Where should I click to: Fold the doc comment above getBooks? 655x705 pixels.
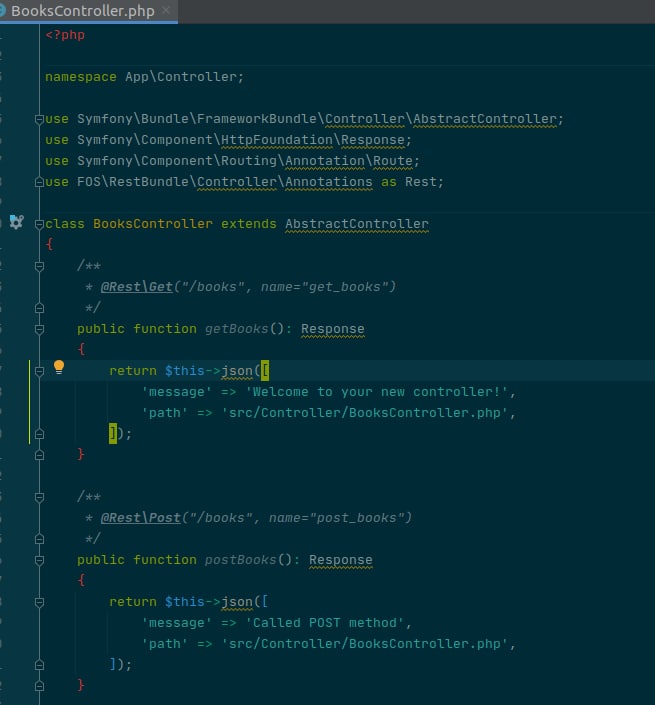point(39,266)
